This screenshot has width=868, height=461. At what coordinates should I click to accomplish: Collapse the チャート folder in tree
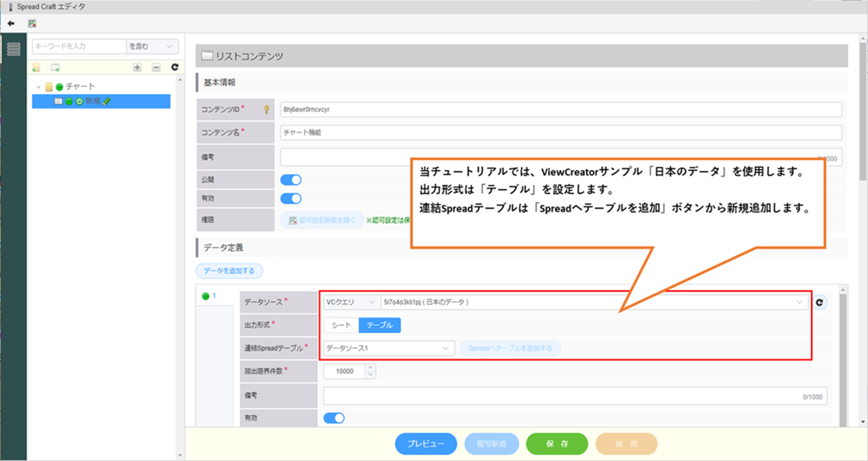[x=39, y=87]
